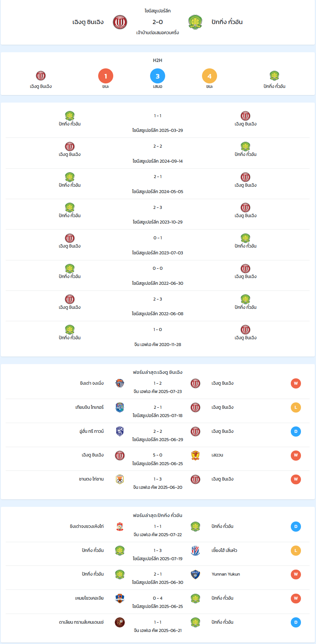Click the Wuhan Three Towns crest in the 2-2 match
This screenshot has height=644, width=316.
click(x=120, y=431)
